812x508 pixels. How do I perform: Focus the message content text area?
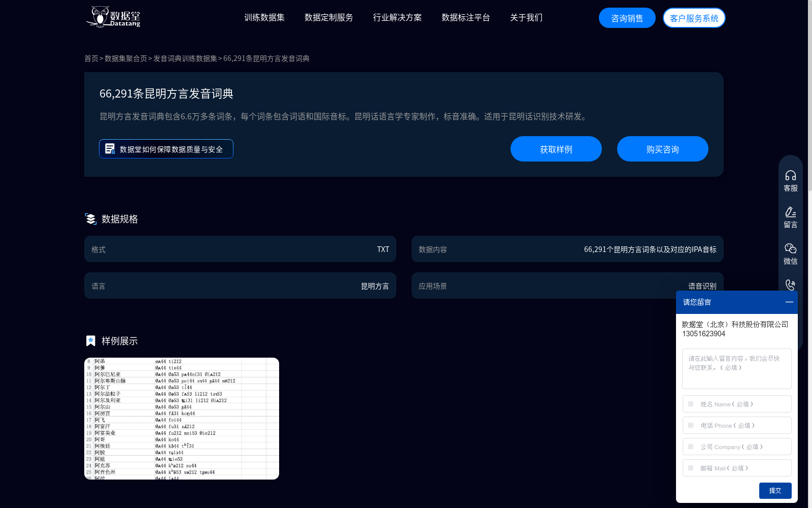[737, 369]
